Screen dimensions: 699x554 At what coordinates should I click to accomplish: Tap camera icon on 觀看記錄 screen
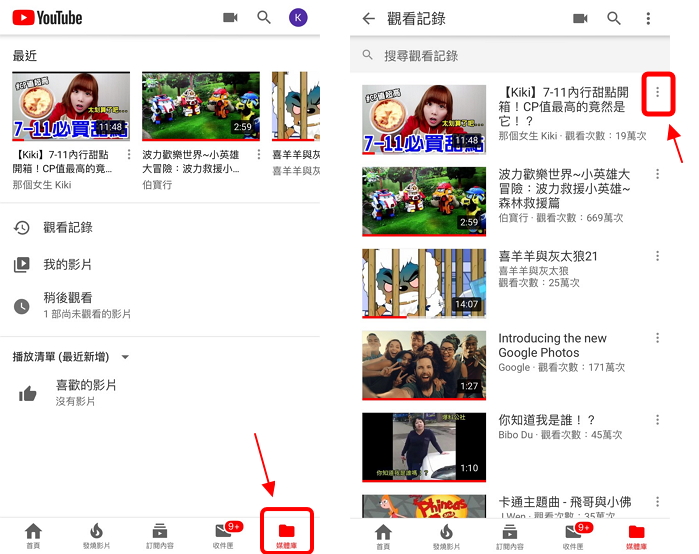(580, 18)
